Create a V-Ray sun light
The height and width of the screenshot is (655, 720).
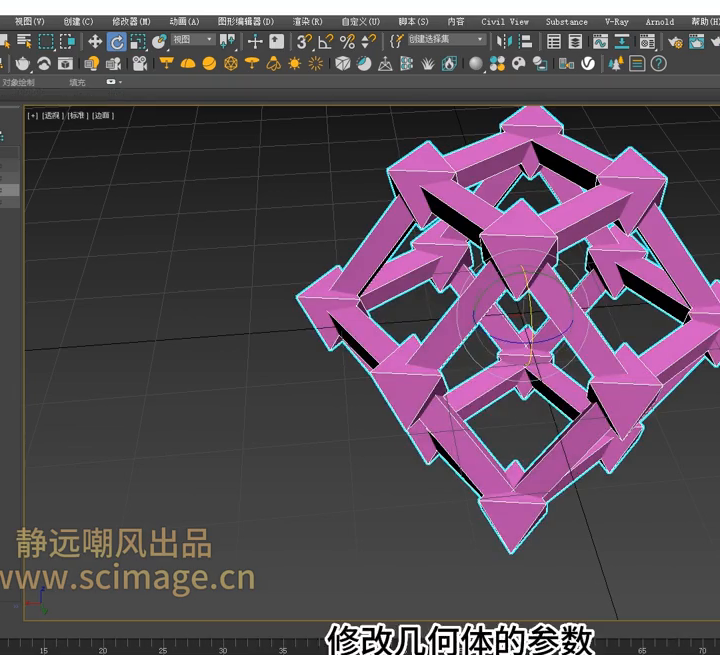point(294,63)
